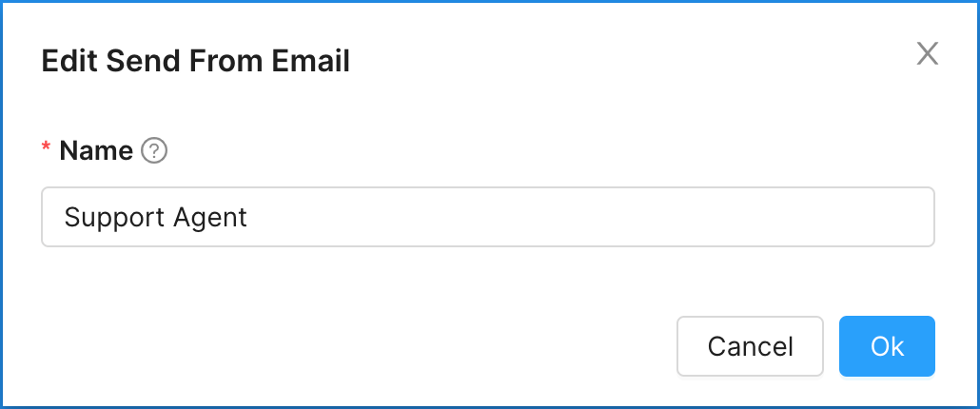
Task: Close the Edit Send From Email dialog
Action: [928, 53]
